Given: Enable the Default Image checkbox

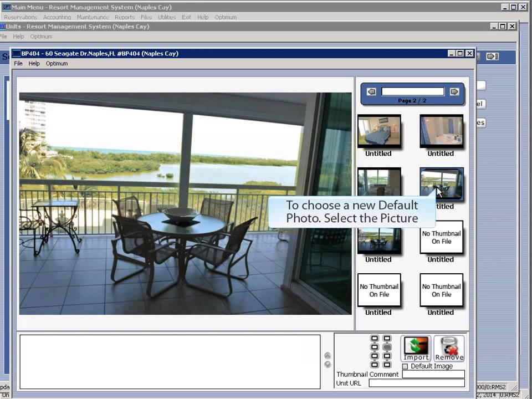Looking at the screenshot, I should pyautogui.click(x=405, y=366).
